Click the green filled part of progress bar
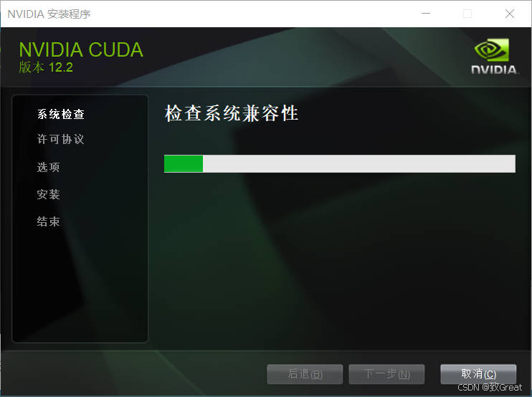 click(184, 164)
